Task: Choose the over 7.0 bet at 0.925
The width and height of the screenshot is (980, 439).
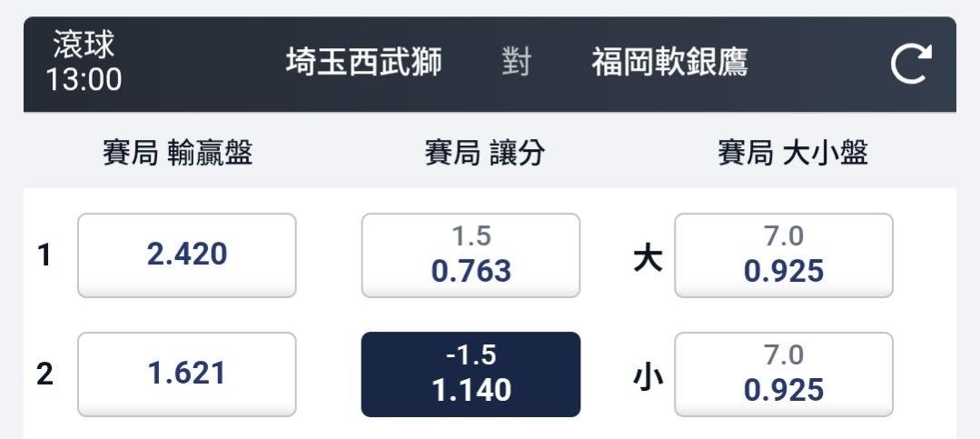Action: pos(784,255)
